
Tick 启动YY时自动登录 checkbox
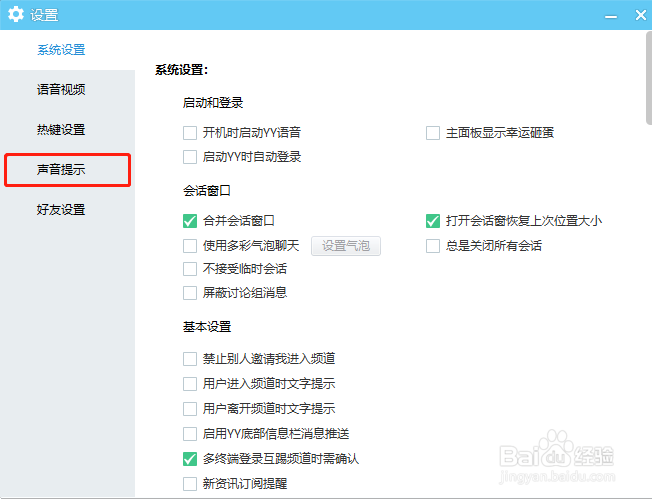point(190,157)
